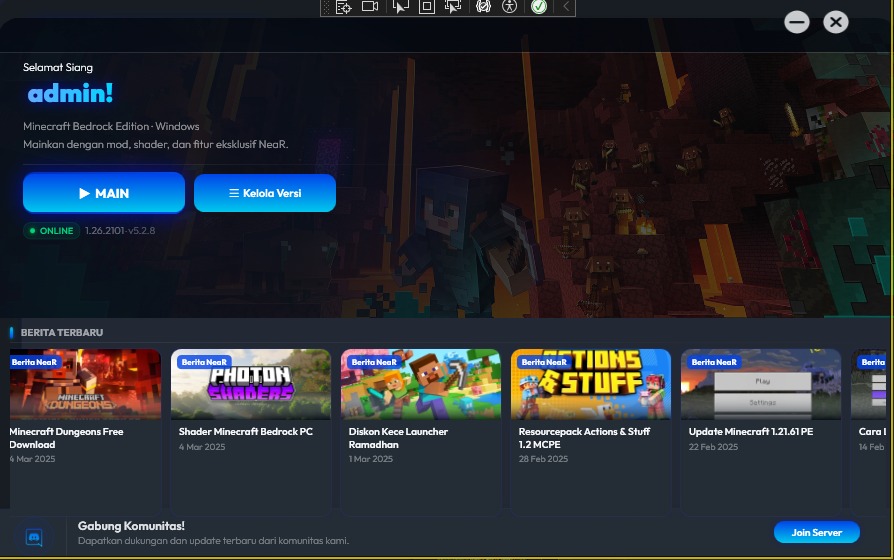Click the date 28 Feb 2025
Screen dimensions: 894x560
[543, 458]
